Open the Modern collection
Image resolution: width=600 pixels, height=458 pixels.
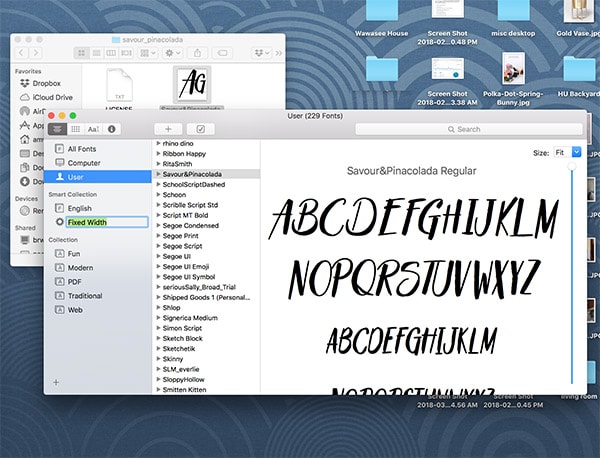[x=98, y=268]
